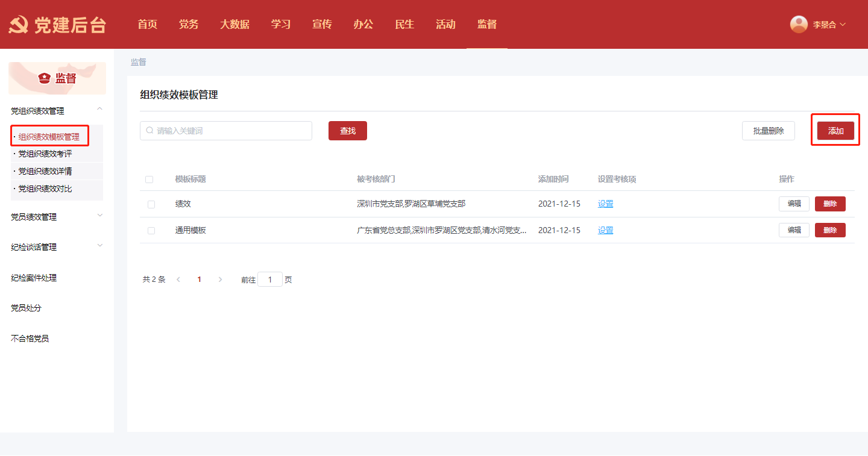Click the 添加 button
This screenshot has width=868, height=456.
[x=835, y=131]
